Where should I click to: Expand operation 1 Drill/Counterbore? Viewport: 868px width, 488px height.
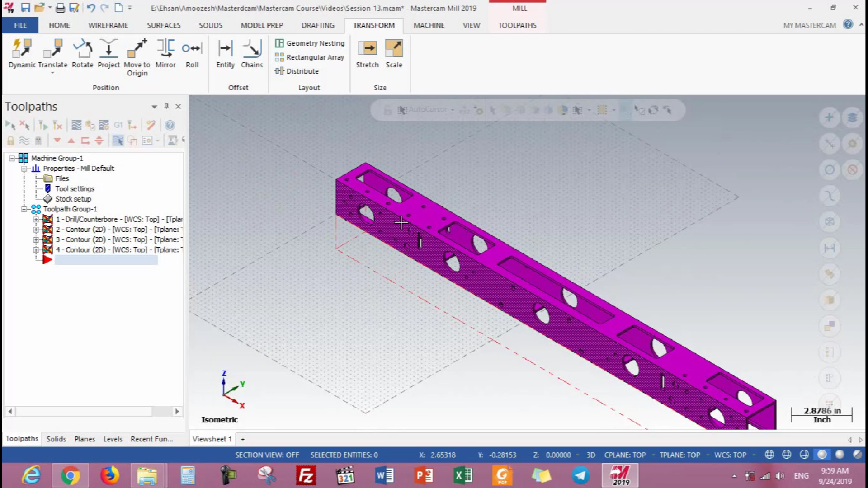36,219
